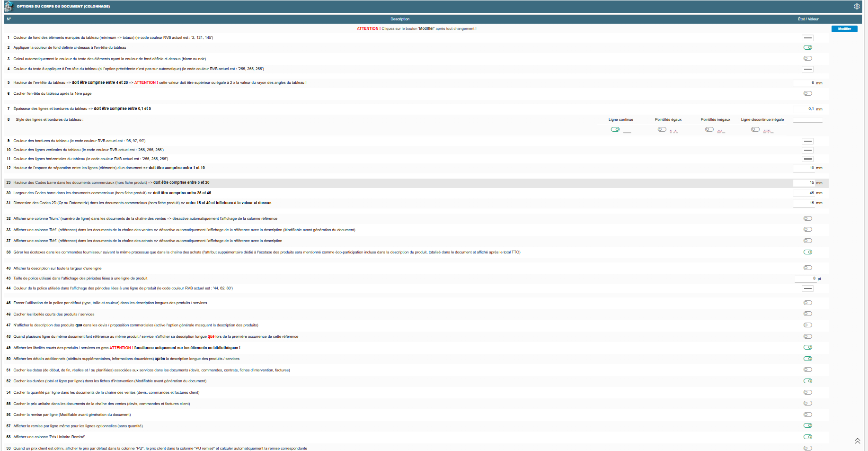The height and width of the screenshot is (451, 868).
Task: Toggle row 57 show discount for optional lines
Action: pos(808,425)
